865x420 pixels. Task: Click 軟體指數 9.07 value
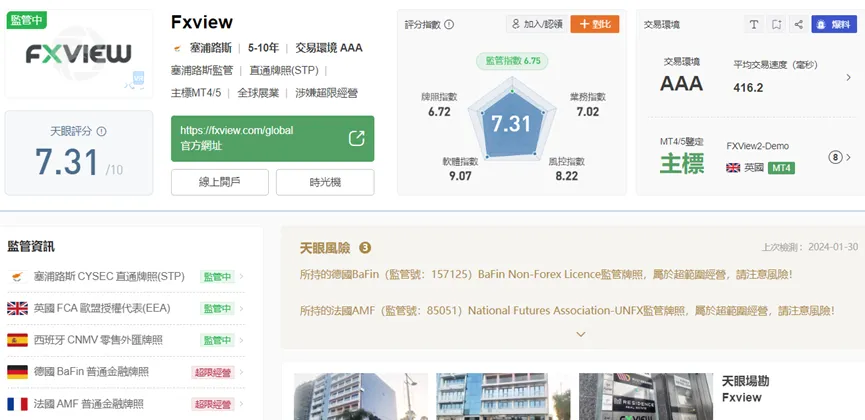point(460,176)
